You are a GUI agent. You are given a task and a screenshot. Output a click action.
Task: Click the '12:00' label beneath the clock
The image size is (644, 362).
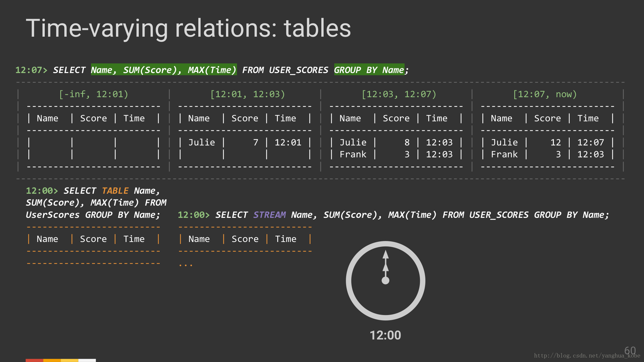[x=385, y=335]
